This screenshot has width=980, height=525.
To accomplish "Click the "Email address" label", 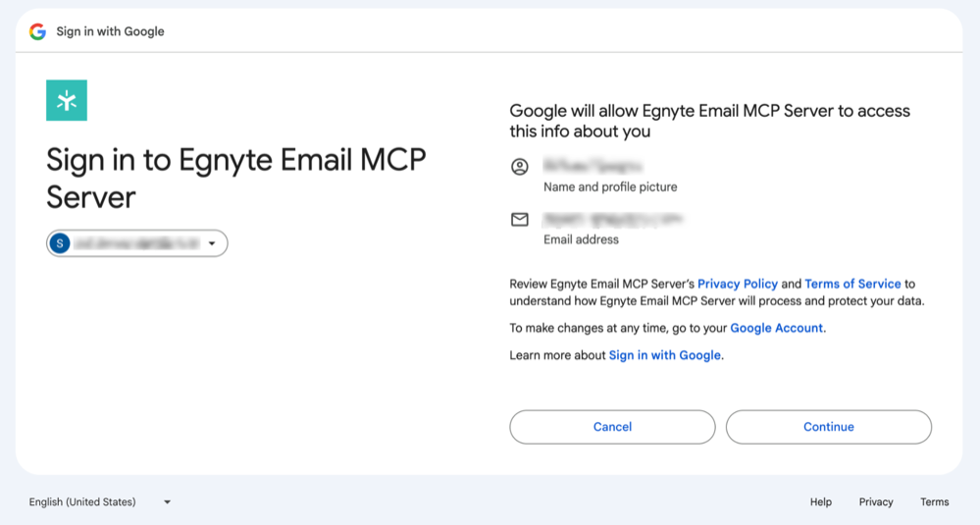I will (x=581, y=239).
